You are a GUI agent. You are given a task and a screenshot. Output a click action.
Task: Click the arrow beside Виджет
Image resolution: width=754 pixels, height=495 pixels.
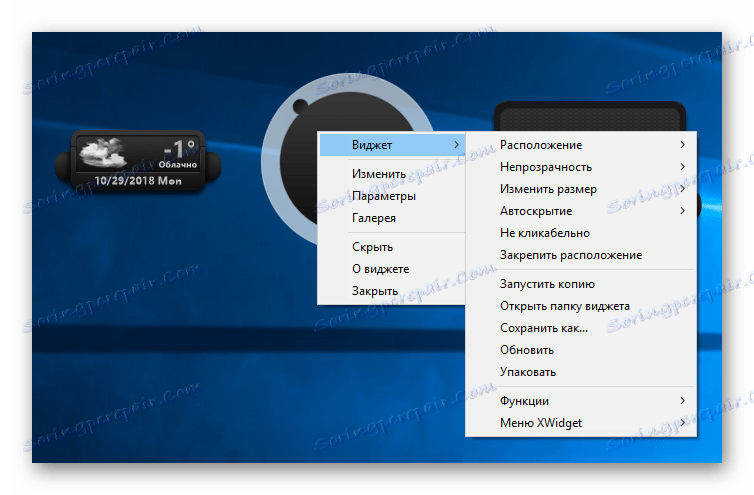pyautogui.click(x=456, y=145)
